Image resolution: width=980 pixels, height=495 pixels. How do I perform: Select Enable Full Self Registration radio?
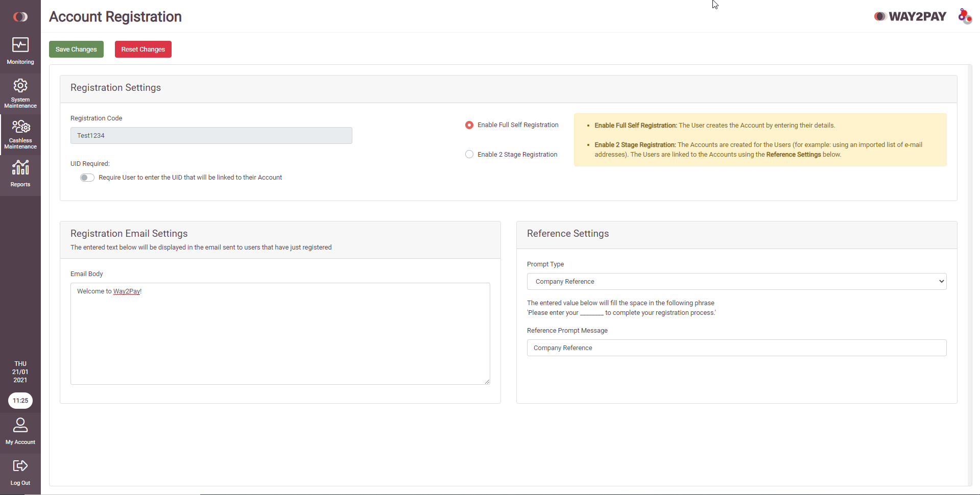pos(469,125)
